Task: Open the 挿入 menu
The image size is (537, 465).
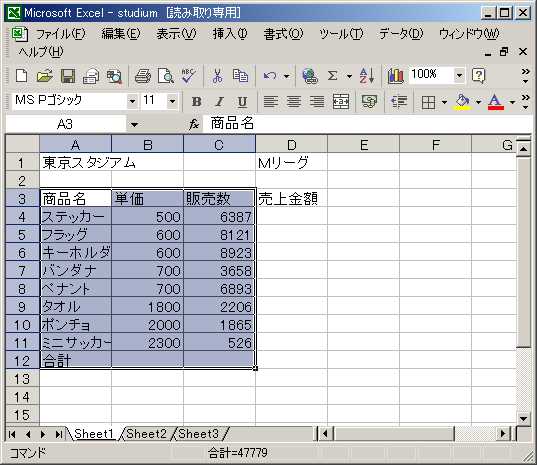Action: tap(230, 34)
